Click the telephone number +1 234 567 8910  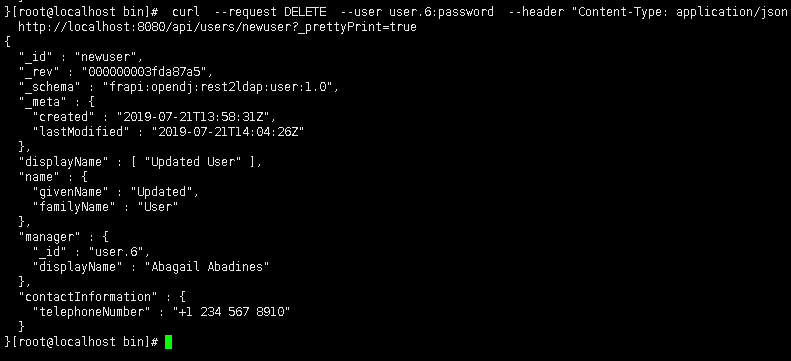coord(232,312)
